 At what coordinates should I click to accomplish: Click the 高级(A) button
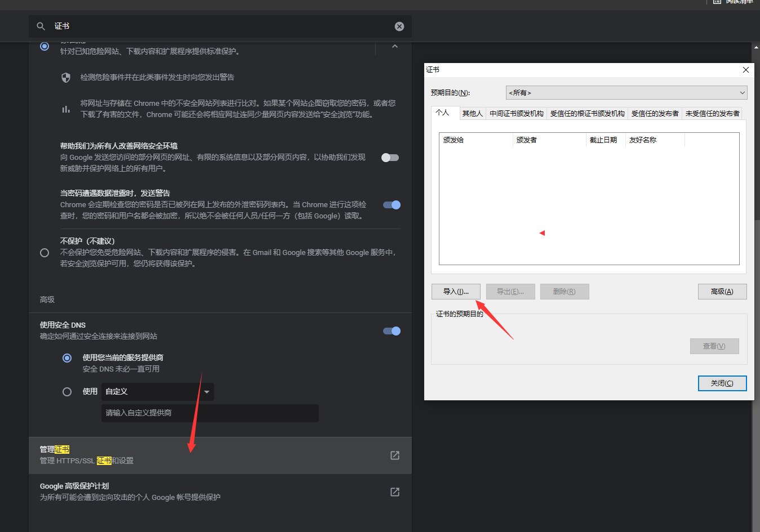pyautogui.click(x=722, y=291)
